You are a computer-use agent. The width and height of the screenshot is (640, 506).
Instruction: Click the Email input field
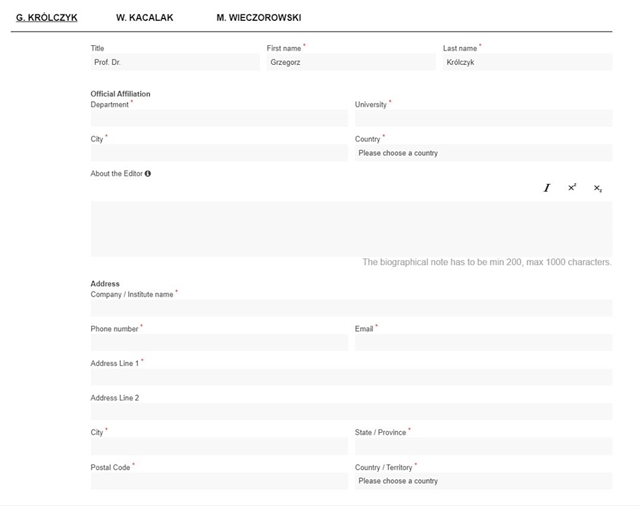[x=483, y=342]
